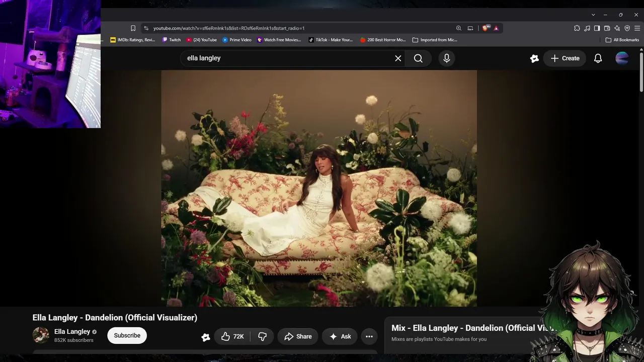Open the media playlist music note icon
Image resolution: width=644 pixels, height=362 pixels.
click(x=587, y=28)
